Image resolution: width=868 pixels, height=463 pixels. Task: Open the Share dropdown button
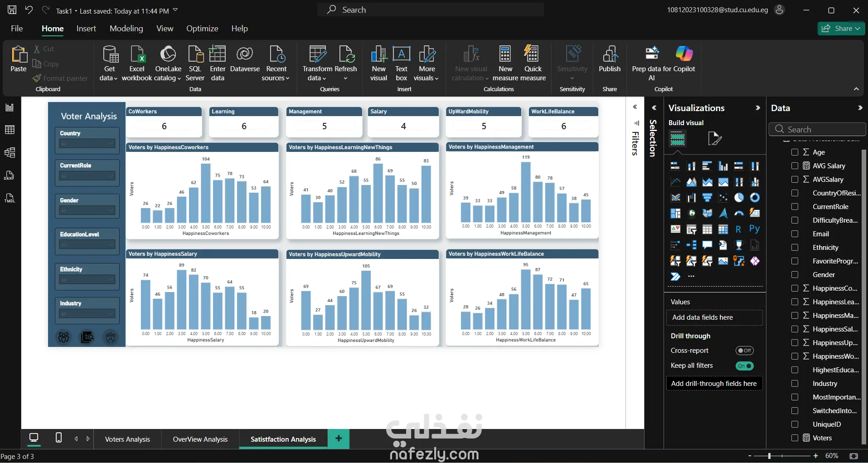841,28
